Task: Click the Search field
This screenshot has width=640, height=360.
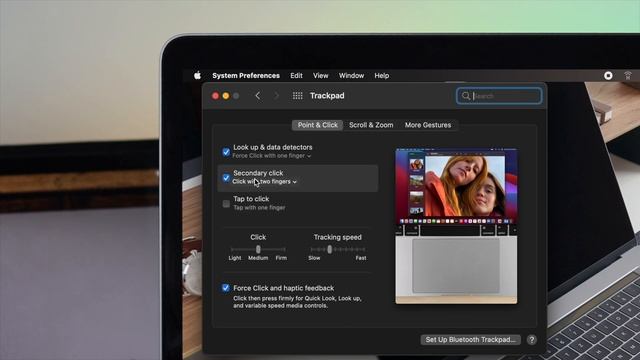Action: [499, 96]
